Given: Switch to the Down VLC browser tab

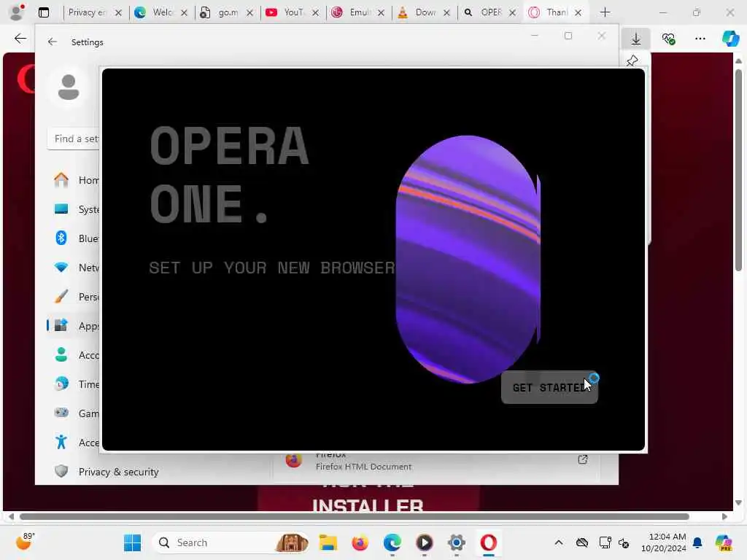Looking at the screenshot, I should (x=423, y=12).
